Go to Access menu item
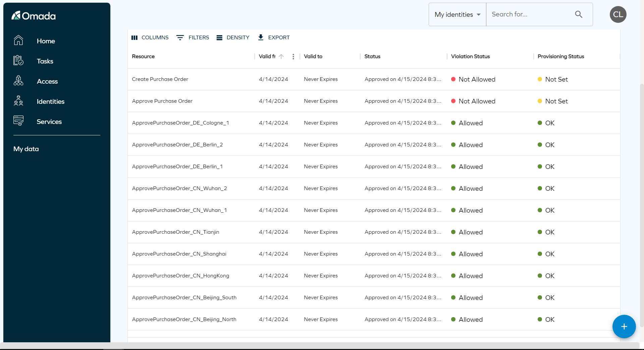 pyautogui.click(x=47, y=81)
